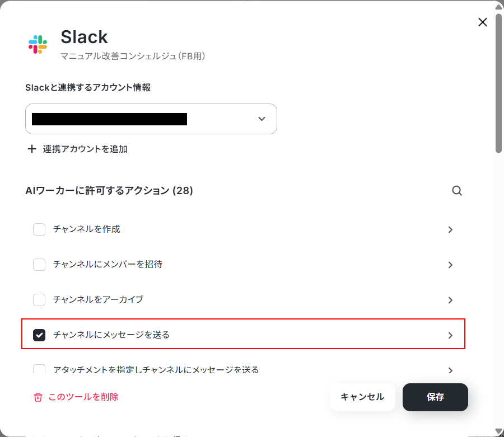Close the Slack dialog with the X
The width and height of the screenshot is (504, 437).
click(483, 22)
